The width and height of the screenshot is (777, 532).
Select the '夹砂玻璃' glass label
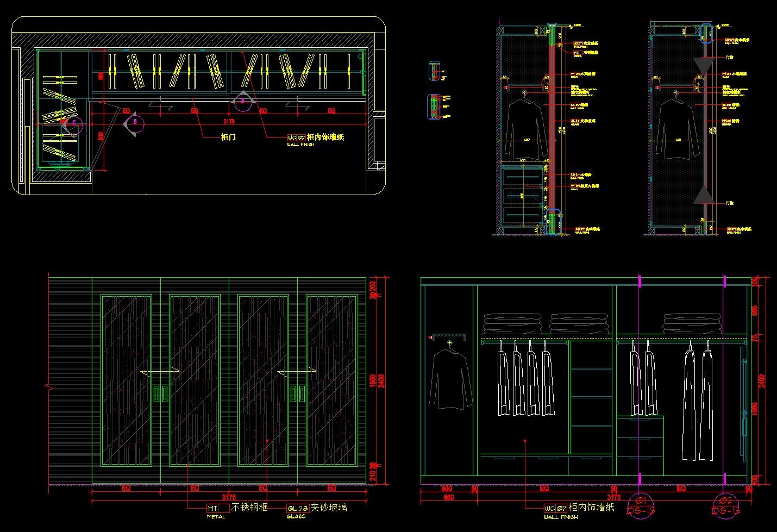[x=329, y=508]
